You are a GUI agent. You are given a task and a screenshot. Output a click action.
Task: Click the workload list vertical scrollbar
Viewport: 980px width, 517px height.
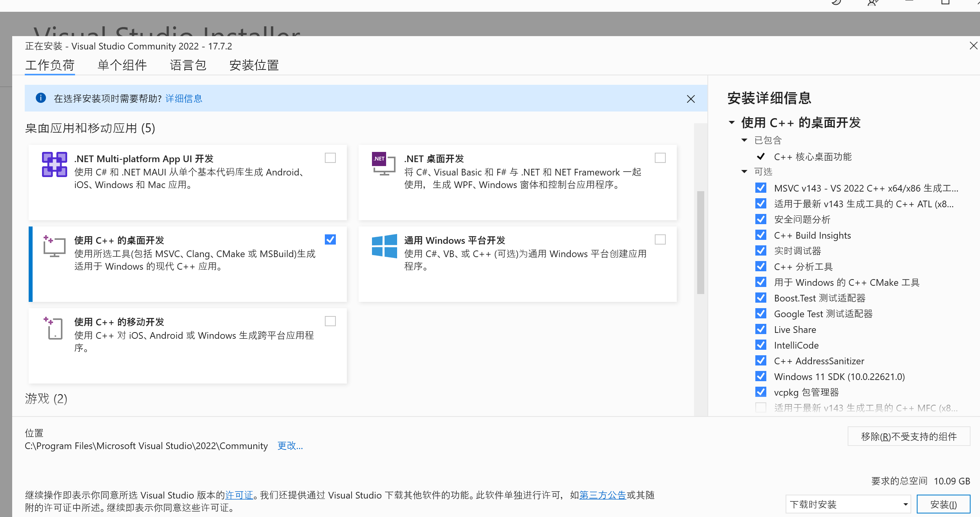click(x=700, y=243)
